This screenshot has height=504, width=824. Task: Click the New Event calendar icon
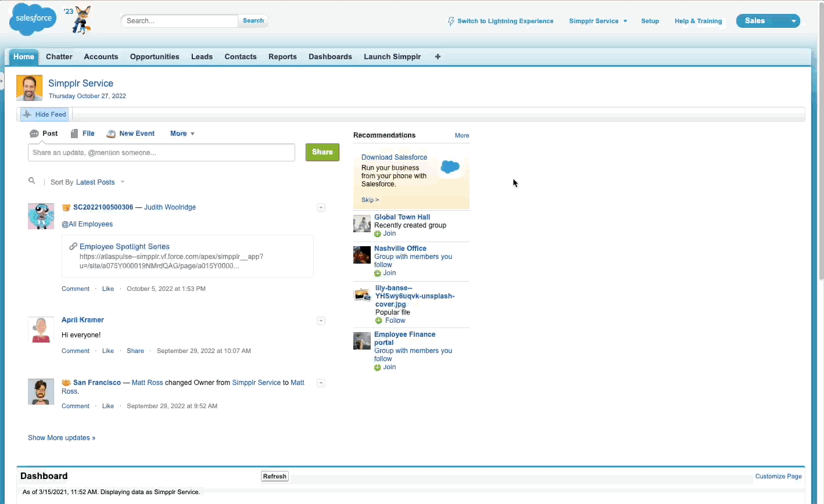(110, 134)
